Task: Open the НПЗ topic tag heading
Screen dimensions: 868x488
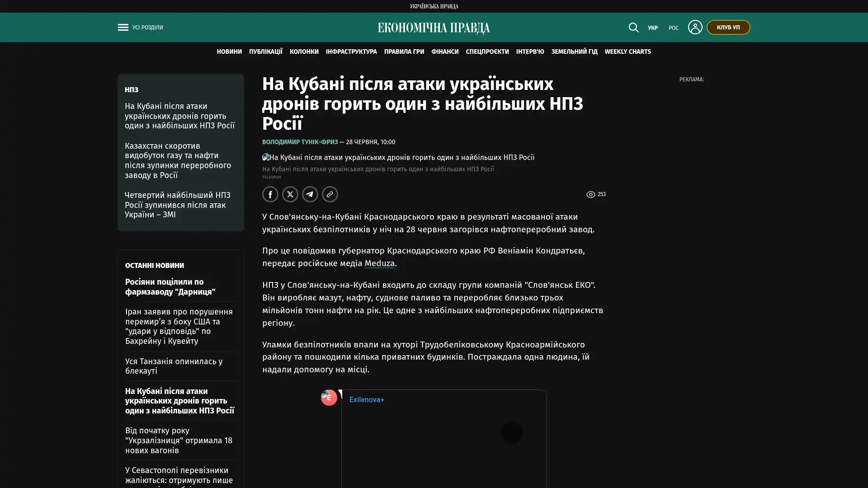Action: click(x=132, y=89)
